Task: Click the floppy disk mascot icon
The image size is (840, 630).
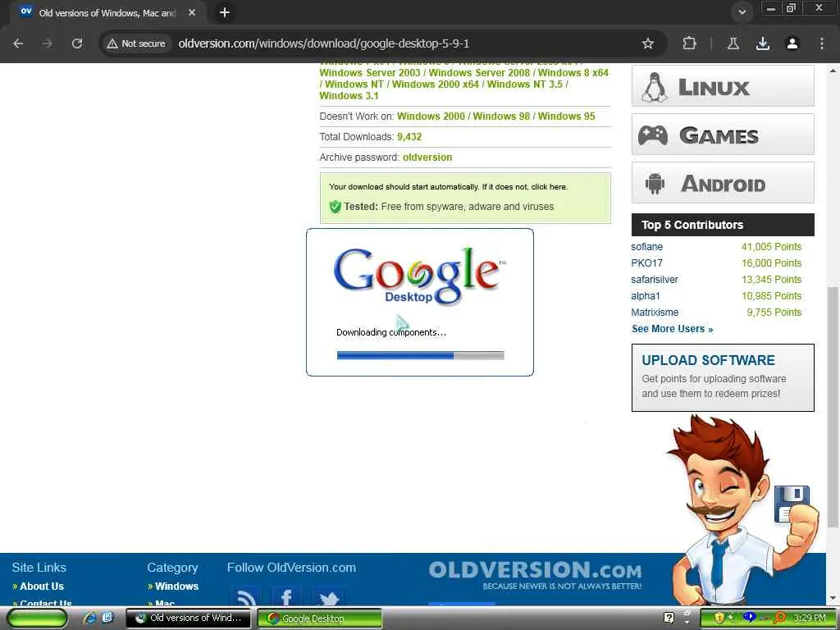Action: (x=791, y=504)
